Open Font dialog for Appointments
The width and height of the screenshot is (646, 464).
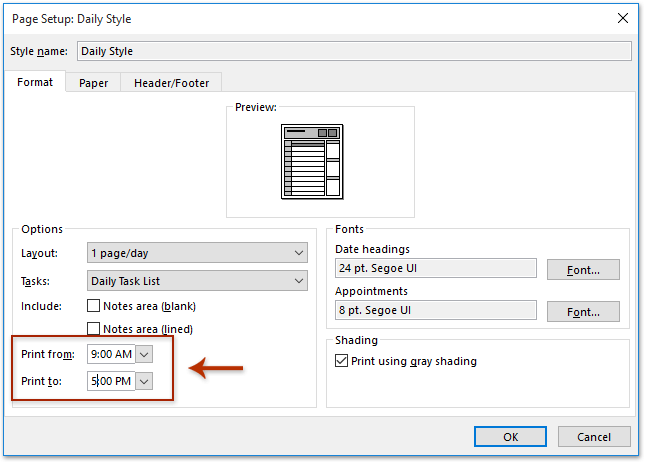click(x=583, y=312)
